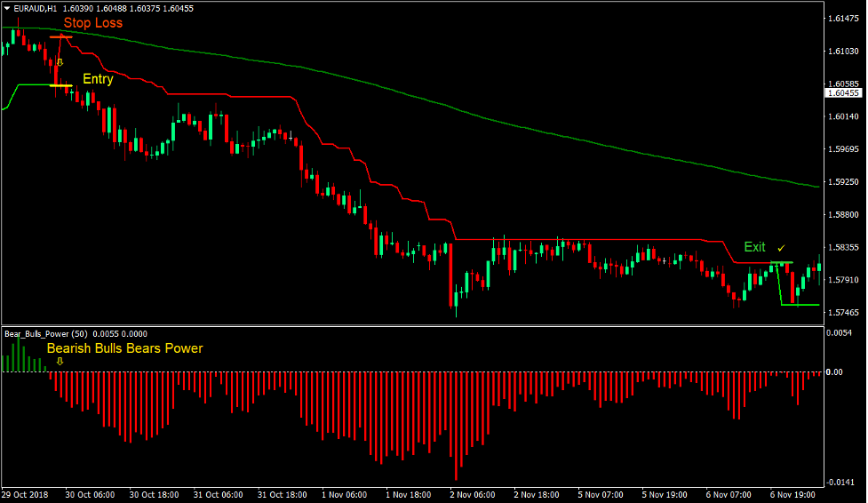The height and width of the screenshot is (503, 868).
Task: Click the low price value 1.60375
Action: point(145,8)
